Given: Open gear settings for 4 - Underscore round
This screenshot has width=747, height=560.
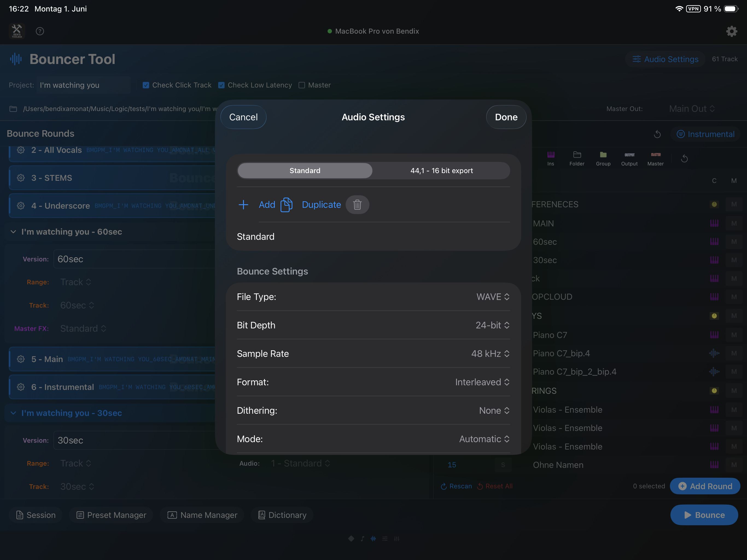Looking at the screenshot, I should (x=21, y=206).
